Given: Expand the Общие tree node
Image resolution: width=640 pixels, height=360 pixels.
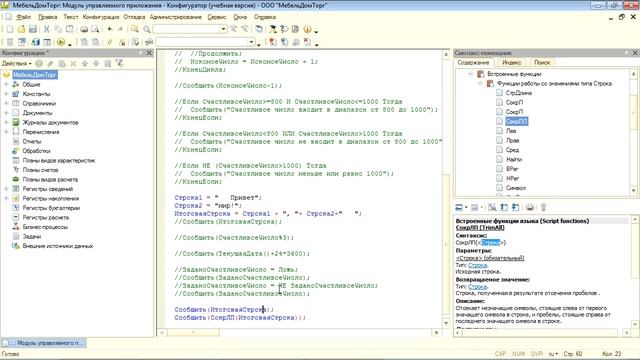Looking at the screenshot, I should click(x=6, y=84).
